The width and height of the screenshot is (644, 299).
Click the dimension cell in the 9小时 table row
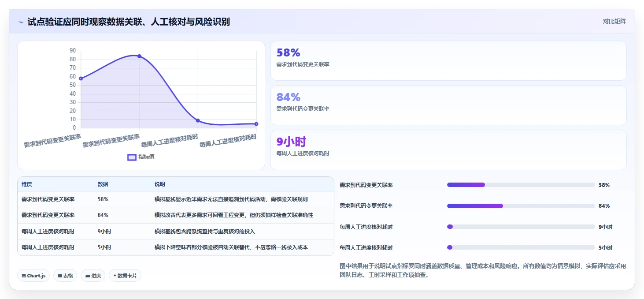[x=48, y=232]
